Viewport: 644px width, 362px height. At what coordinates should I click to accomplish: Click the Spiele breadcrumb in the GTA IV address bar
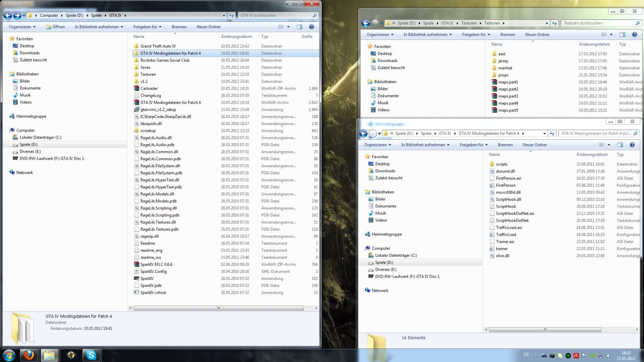96,15
